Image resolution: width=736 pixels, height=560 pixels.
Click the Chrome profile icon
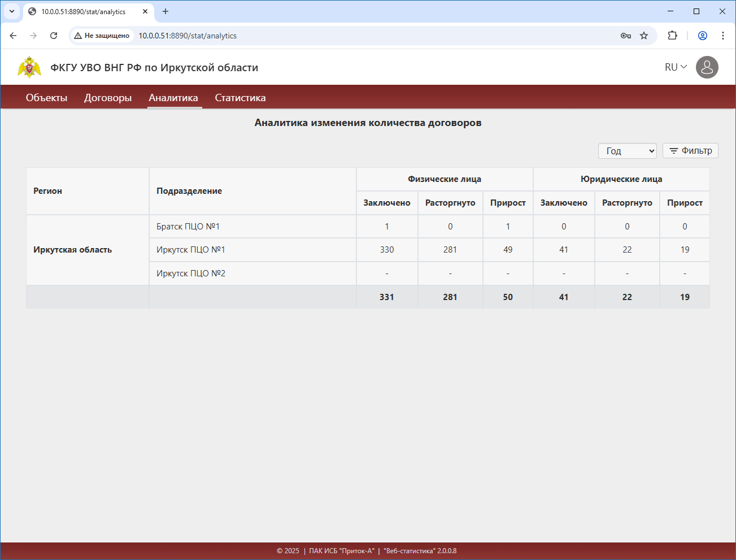coord(703,36)
